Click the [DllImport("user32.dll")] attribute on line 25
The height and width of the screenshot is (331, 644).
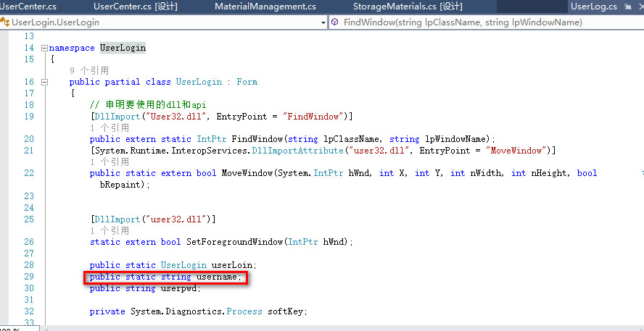pos(153,219)
